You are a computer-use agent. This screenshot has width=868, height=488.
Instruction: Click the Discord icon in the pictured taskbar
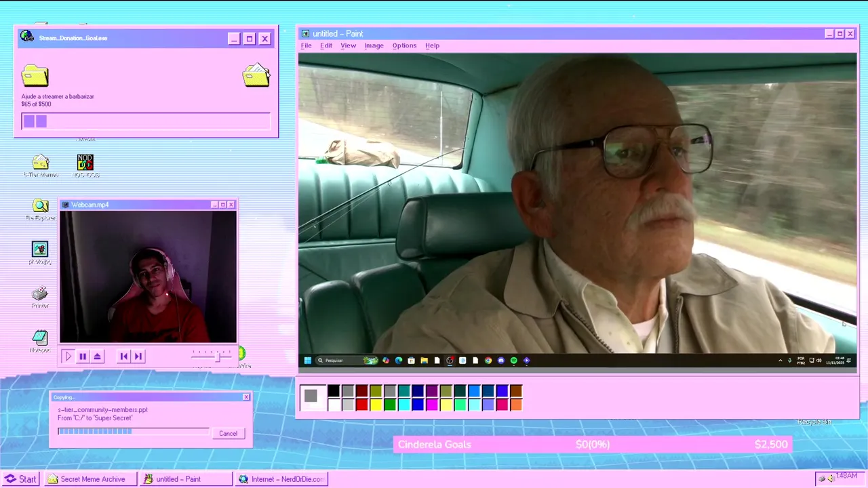501,360
